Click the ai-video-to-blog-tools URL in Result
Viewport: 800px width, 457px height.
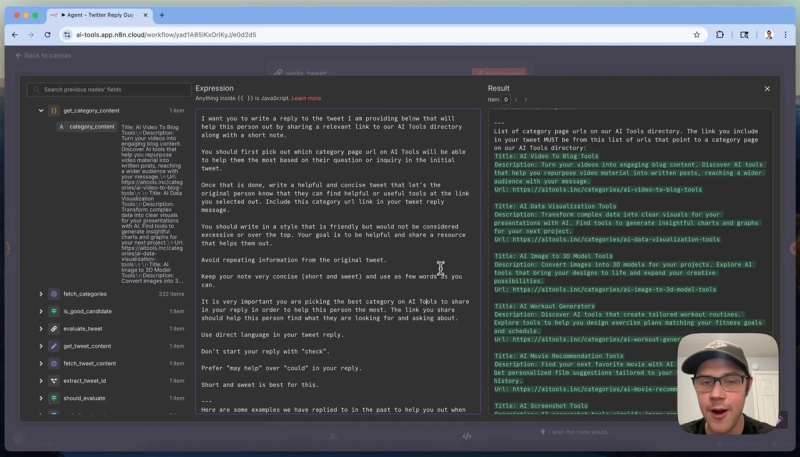607,189
